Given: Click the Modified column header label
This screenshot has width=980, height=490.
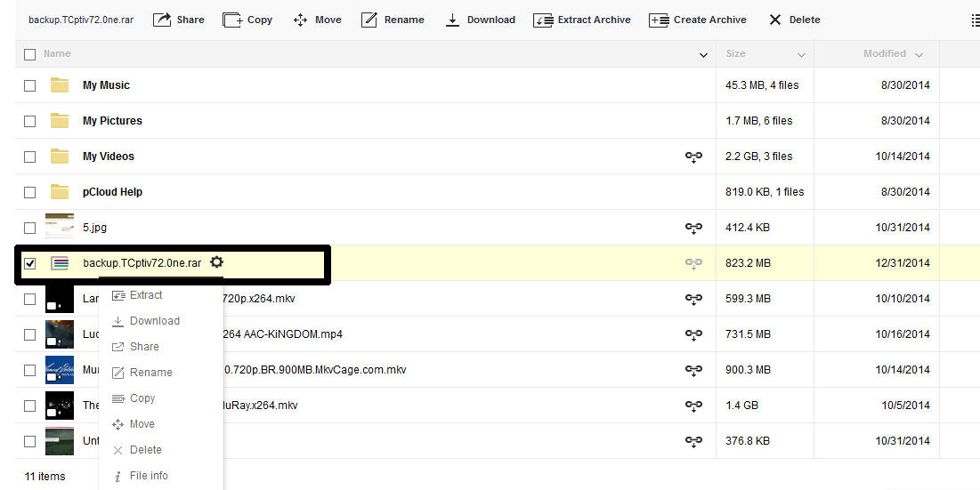Looking at the screenshot, I should coord(885,53).
